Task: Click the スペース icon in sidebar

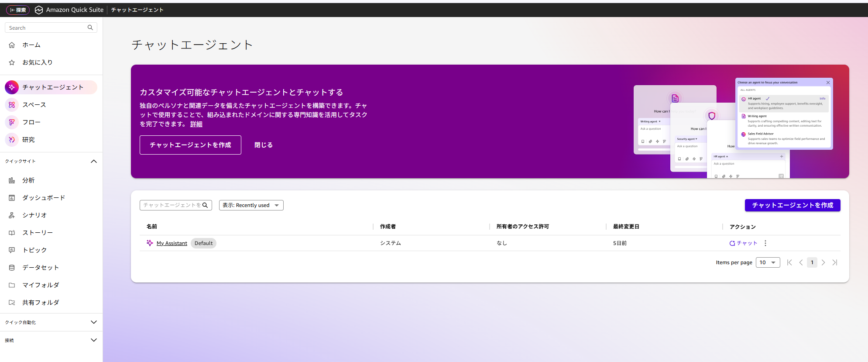Action: pos(12,105)
